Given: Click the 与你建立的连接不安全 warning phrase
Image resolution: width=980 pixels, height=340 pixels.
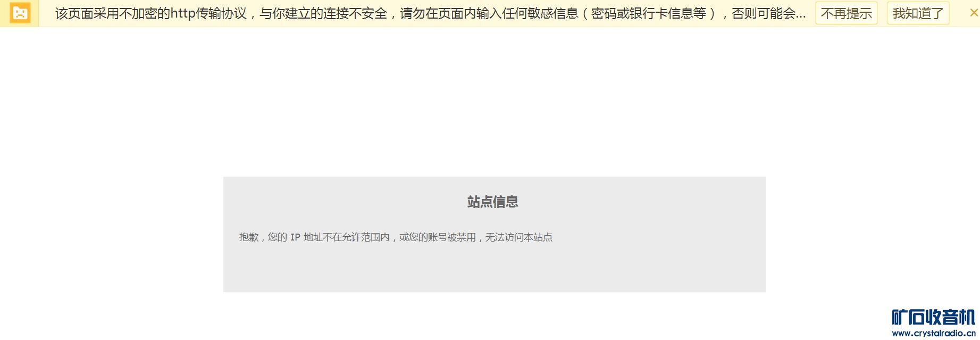Looking at the screenshot, I should (323, 13).
